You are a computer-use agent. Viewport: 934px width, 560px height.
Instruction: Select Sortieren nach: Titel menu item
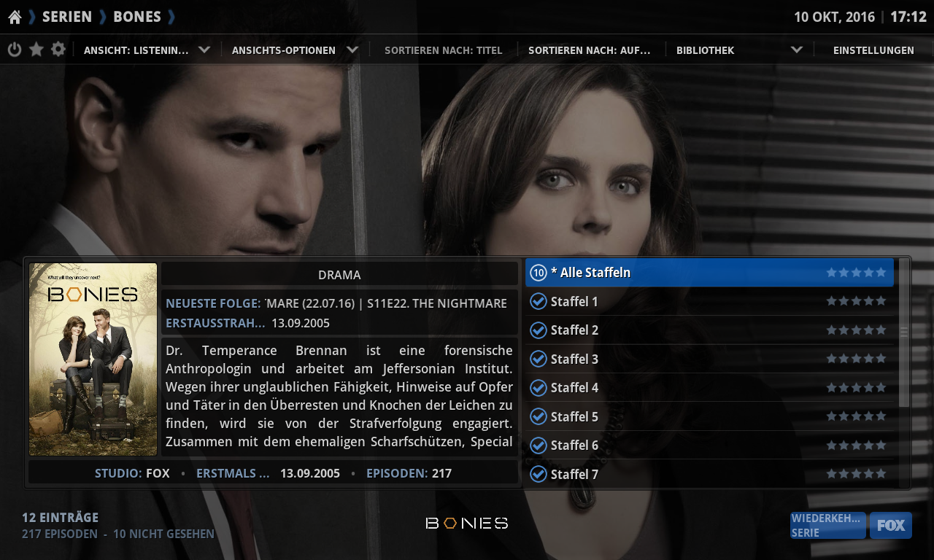[444, 50]
